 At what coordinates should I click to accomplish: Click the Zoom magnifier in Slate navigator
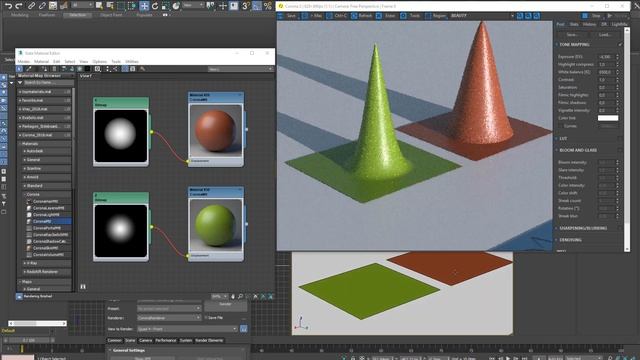click(240, 296)
